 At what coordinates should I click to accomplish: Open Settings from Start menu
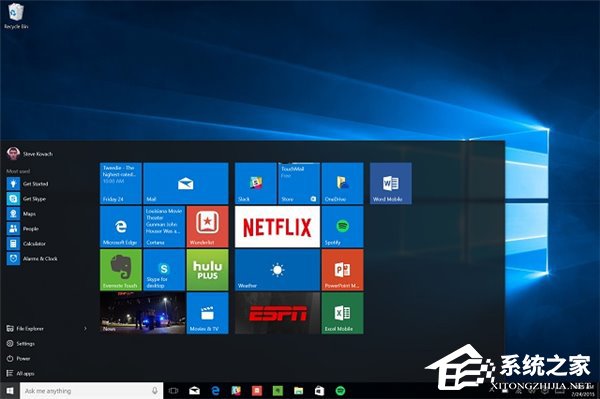(21, 344)
